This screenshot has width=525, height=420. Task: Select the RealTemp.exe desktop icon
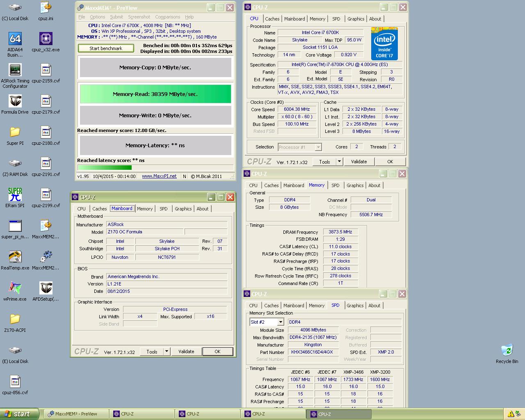(15, 260)
